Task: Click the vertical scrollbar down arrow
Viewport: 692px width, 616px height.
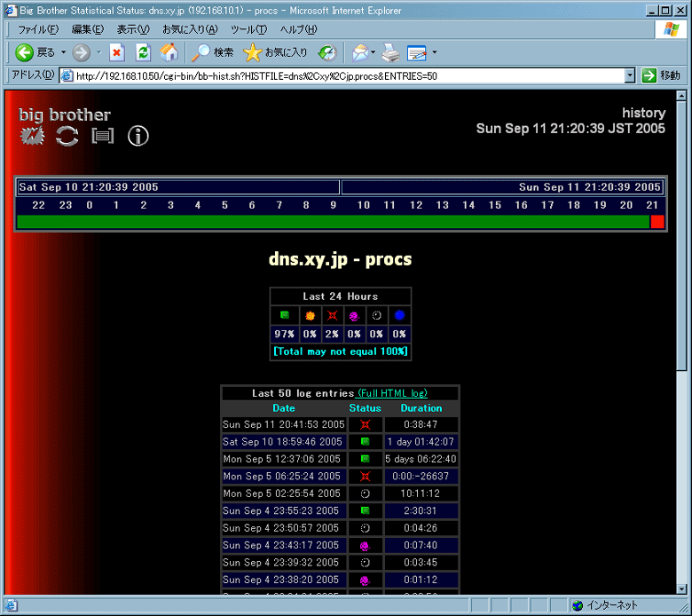Action: coord(681,589)
